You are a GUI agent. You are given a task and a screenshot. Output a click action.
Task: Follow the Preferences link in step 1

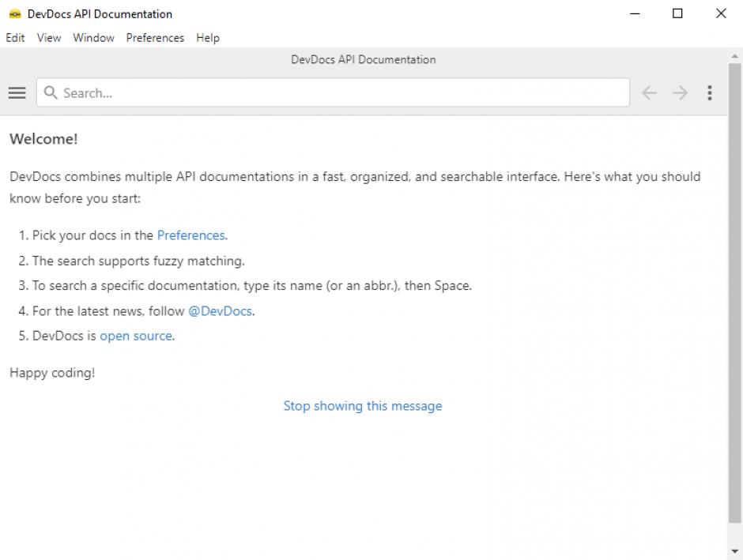tap(192, 235)
